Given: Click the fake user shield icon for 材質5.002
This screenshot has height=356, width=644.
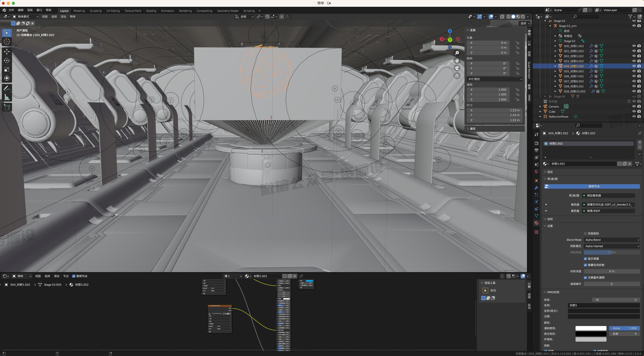Looking at the screenshot, I should pos(619,164).
